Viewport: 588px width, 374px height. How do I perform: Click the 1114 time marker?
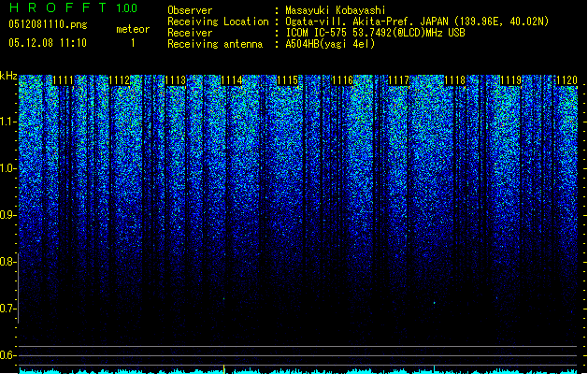[232, 80]
